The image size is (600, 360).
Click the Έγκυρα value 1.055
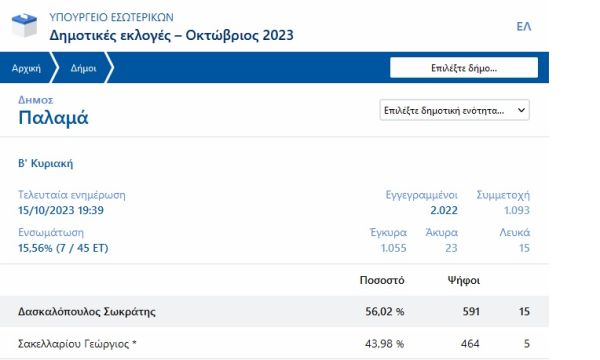[x=394, y=248]
